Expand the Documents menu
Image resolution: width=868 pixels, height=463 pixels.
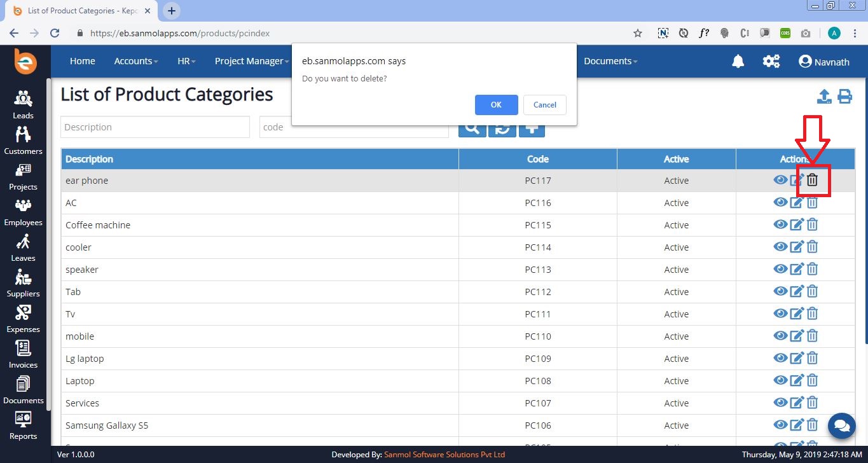610,61
